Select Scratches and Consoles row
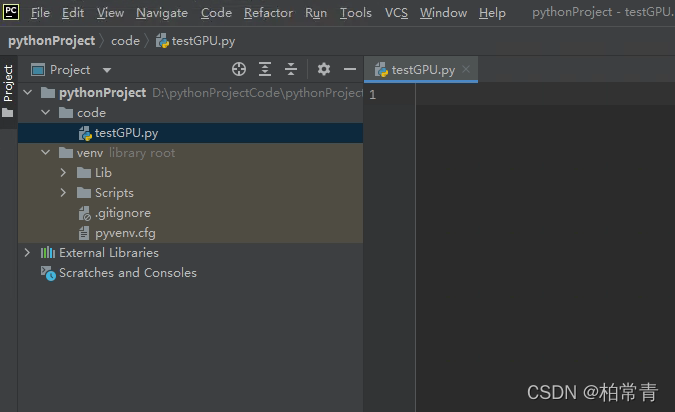675x412 pixels. tap(190, 273)
